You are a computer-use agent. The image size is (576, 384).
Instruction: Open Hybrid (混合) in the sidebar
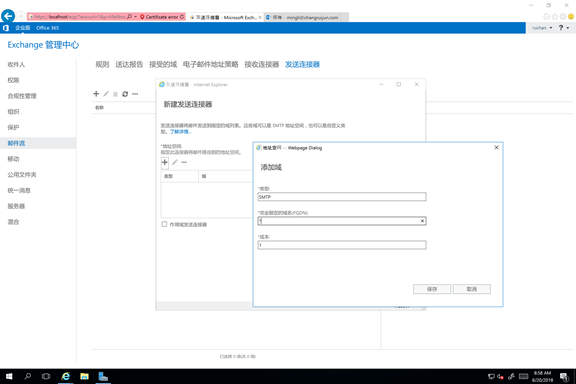13,222
